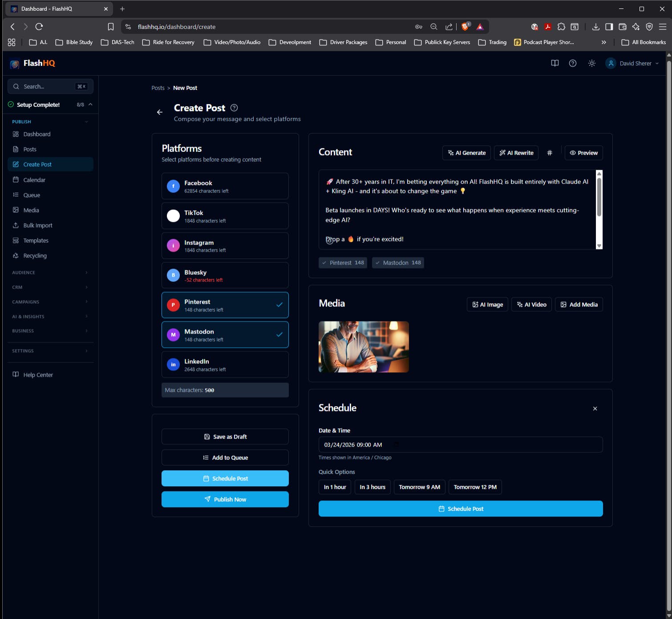Click the AI Generate button
The image size is (672, 619).
click(466, 153)
